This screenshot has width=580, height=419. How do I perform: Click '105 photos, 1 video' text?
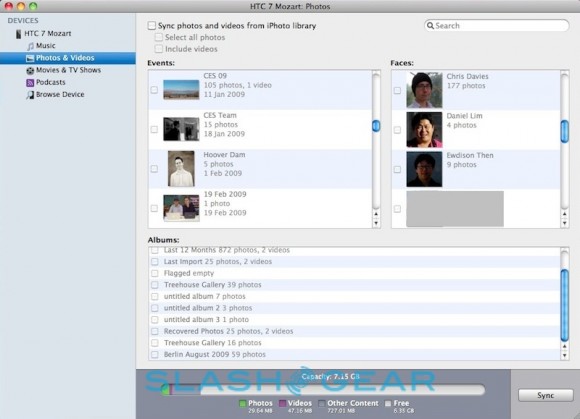point(237,85)
